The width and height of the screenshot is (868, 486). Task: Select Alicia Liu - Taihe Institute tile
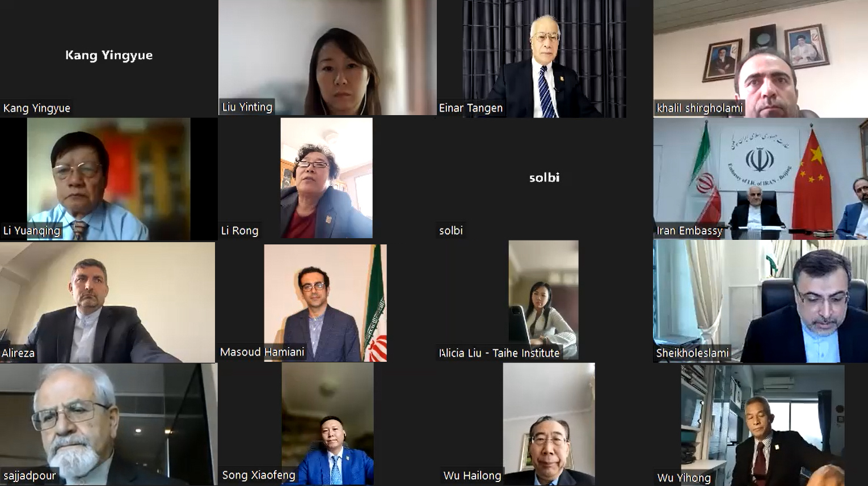coord(543,300)
